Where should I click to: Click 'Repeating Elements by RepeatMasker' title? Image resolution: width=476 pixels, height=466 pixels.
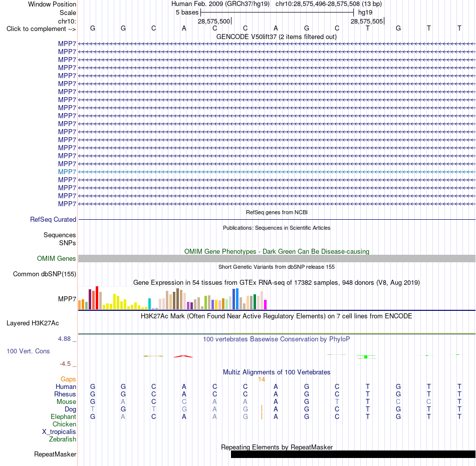point(277,447)
